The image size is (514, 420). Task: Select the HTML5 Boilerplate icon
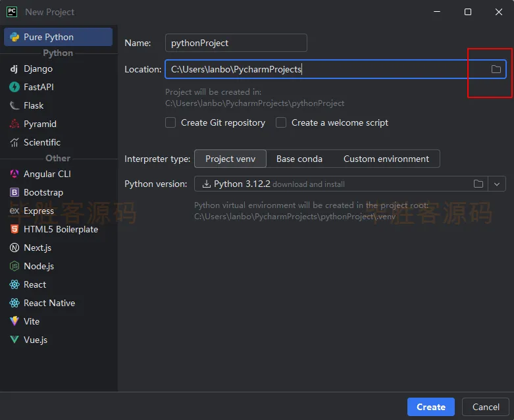[14, 229]
